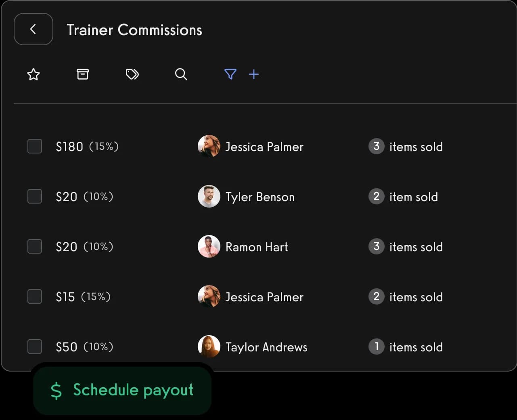Screen dimensions: 517x420
Task: Open the archive box icon
Action: point(83,74)
